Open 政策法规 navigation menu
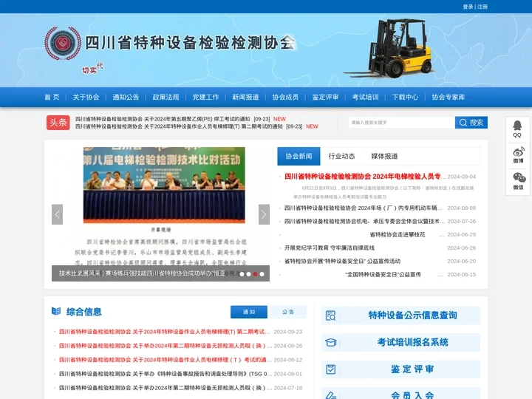The width and height of the screenshot is (532, 399). coord(166,97)
